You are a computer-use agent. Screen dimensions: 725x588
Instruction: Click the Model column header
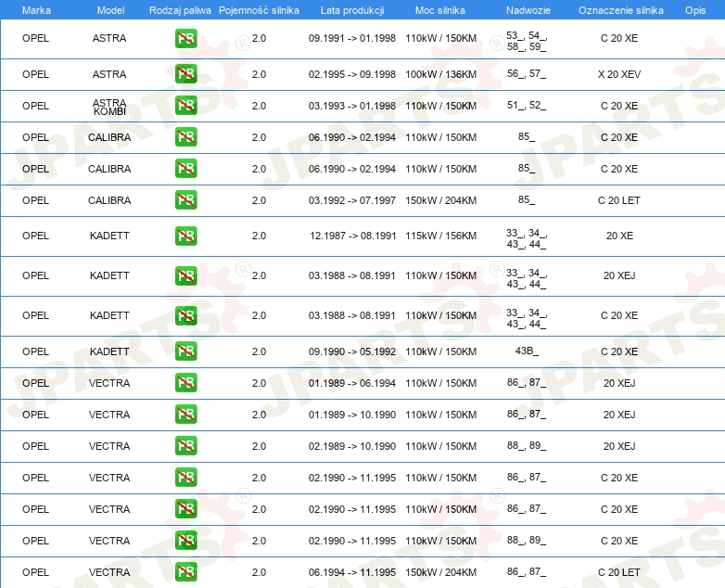pyautogui.click(x=110, y=10)
